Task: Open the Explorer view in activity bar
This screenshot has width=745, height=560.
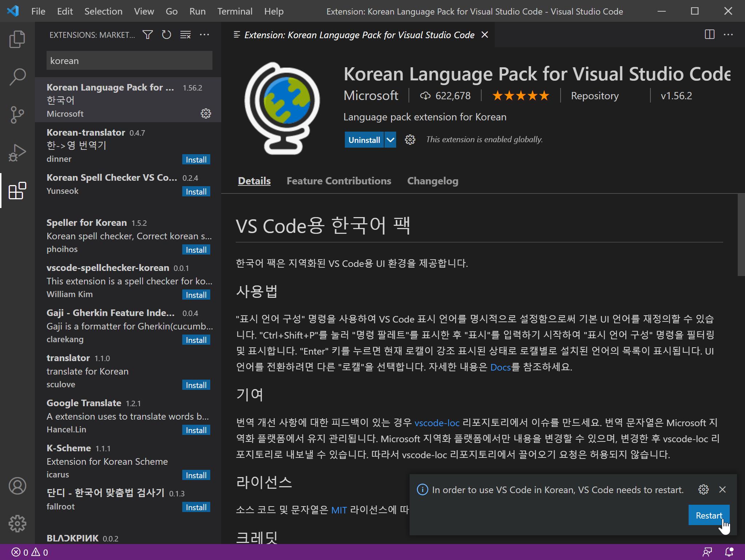Action: 17,39
